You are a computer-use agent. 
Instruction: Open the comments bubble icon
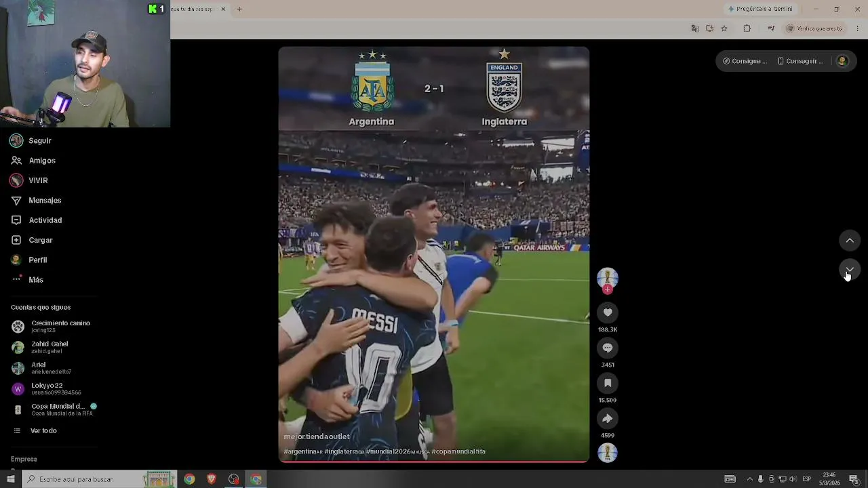[608, 348]
